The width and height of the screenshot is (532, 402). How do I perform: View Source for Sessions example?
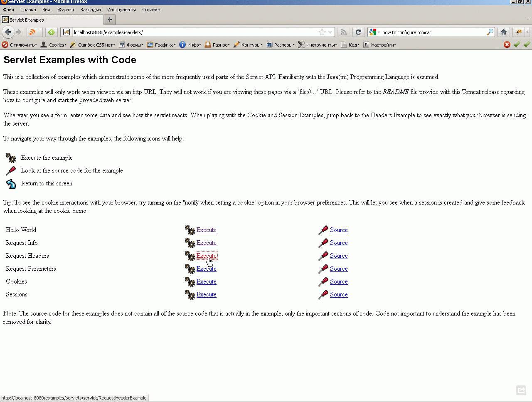(x=339, y=294)
